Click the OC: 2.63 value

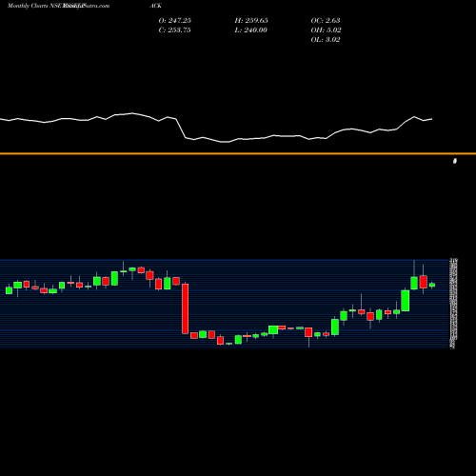(326, 21)
